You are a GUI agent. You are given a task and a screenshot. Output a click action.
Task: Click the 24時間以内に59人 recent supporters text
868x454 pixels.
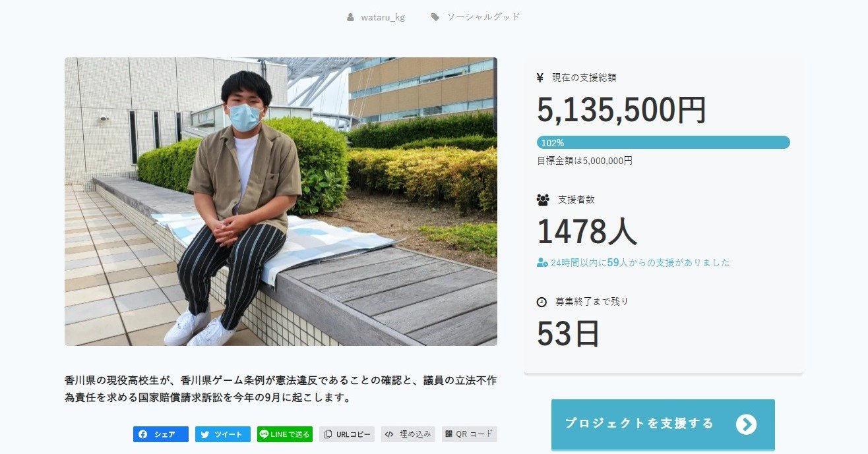click(634, 262)
